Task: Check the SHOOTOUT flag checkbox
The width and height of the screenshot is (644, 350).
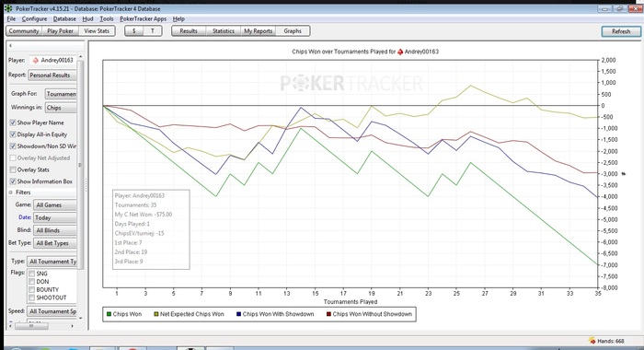Action: pyautogui.click(x=31, y=297)
